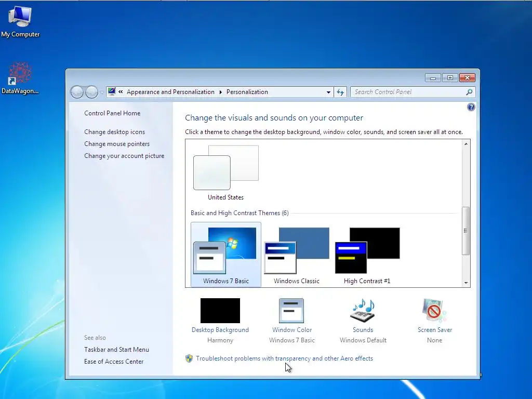Screen dimensions: 532x399
Task: Go to Control Panel Home
Action: click(x=112, y=113)
